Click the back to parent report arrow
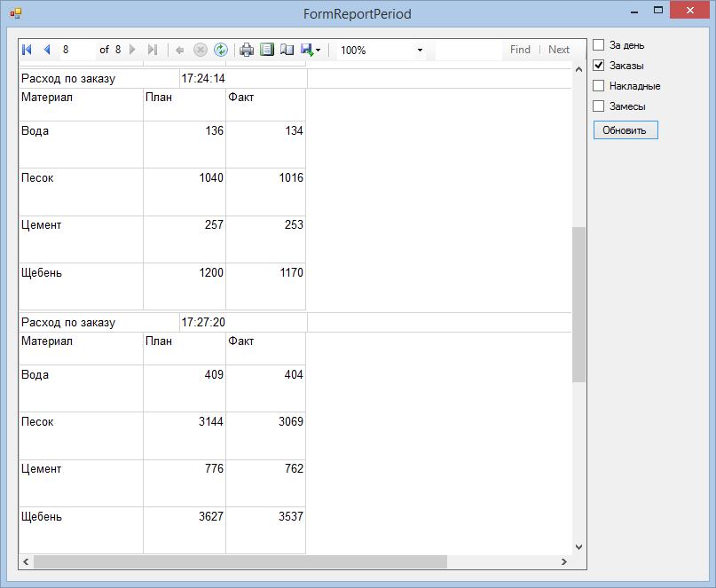Image resolution: width=716 pixels, height=588 pixels. click(180, 50)
